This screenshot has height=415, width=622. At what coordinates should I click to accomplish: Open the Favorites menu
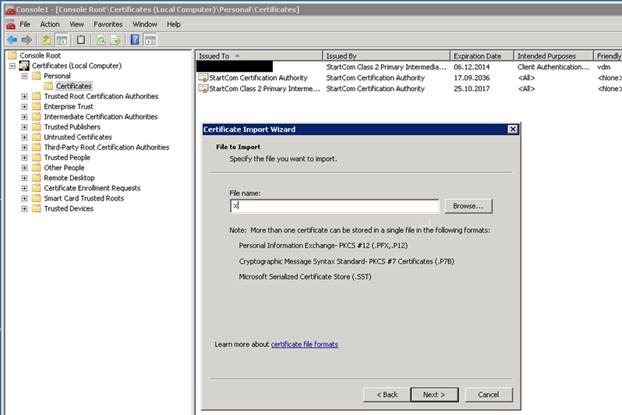[x=108, y=23]
